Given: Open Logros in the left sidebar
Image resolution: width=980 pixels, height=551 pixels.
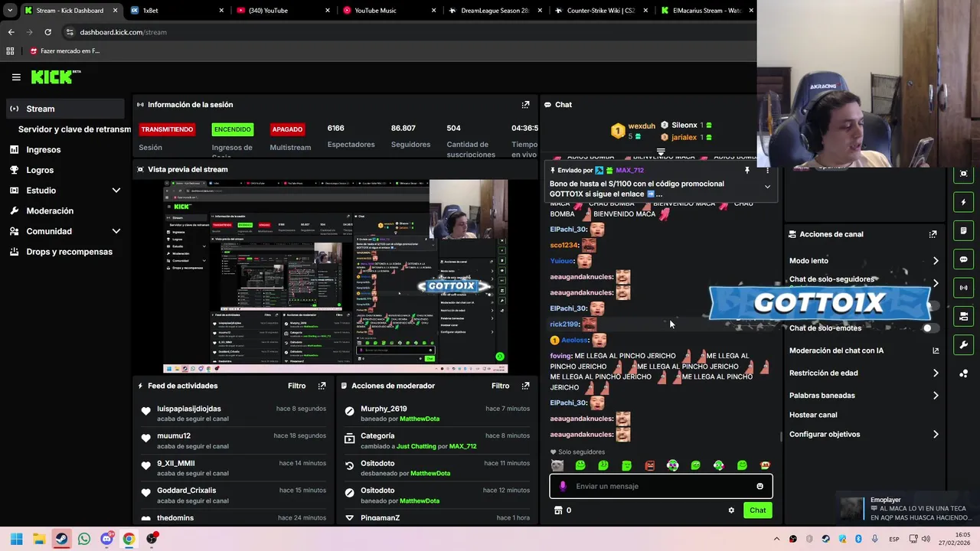Looking at the screenshot, I should (65, 170).
